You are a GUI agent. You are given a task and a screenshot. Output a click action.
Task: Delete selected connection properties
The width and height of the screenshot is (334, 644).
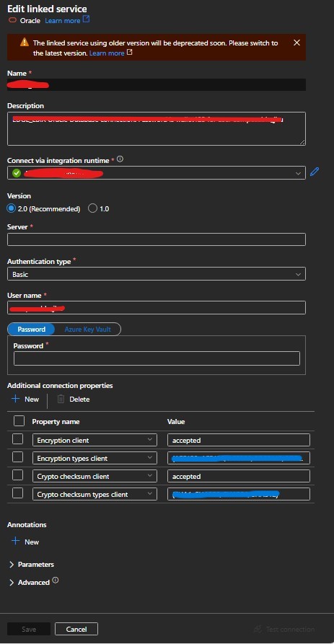point(74,400)
